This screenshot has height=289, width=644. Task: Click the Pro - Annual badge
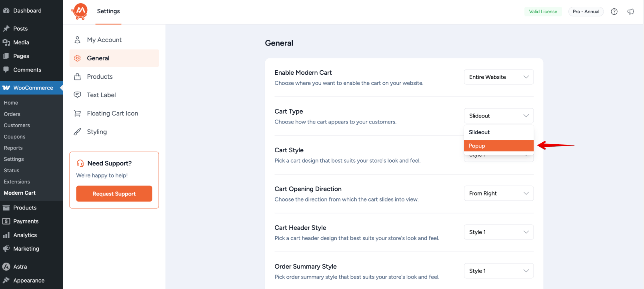click(x=586, y=12)
